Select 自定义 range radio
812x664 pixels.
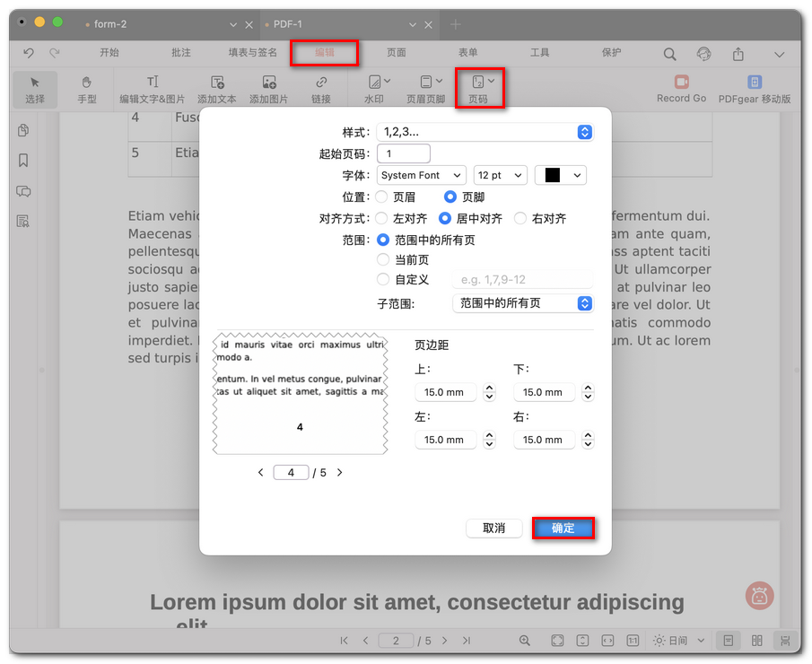[383, 279]
